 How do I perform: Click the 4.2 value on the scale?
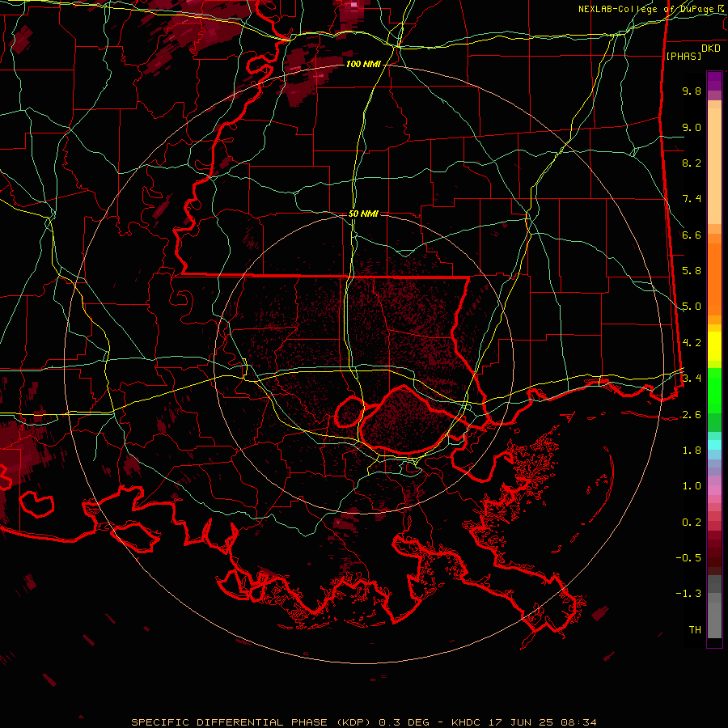point(692,343)
